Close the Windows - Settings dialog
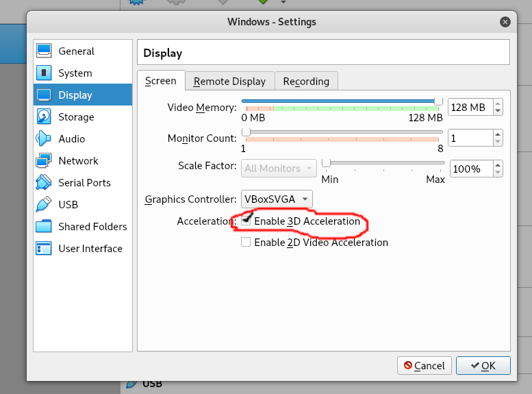The height and width of the screenshot is (394, 532). [x=505, y=22]
